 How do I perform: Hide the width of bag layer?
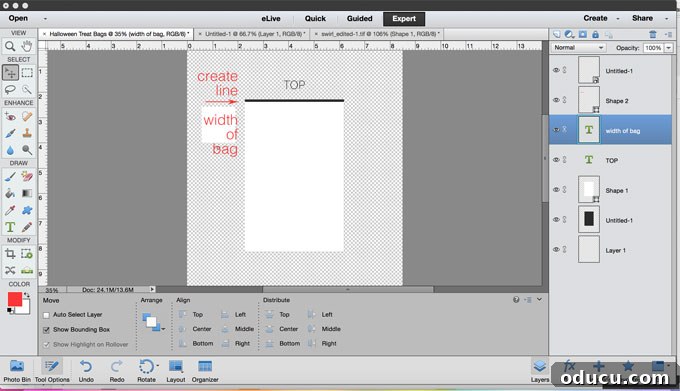coord(556,130)
